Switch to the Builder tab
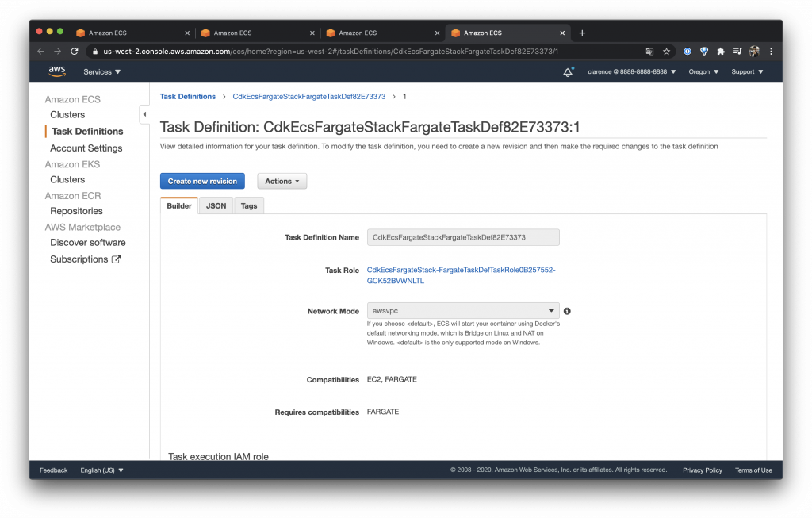The width and height of the screenshot is (812, 518). point(179,205)
